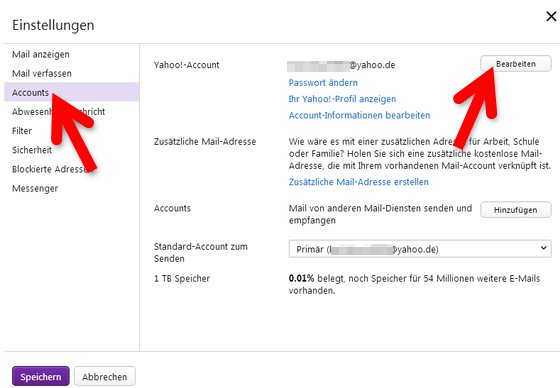This screenshot has height=388, width=560.
Task: Select Accounts in the settings sidebar
Action: (x=71, y=92)
